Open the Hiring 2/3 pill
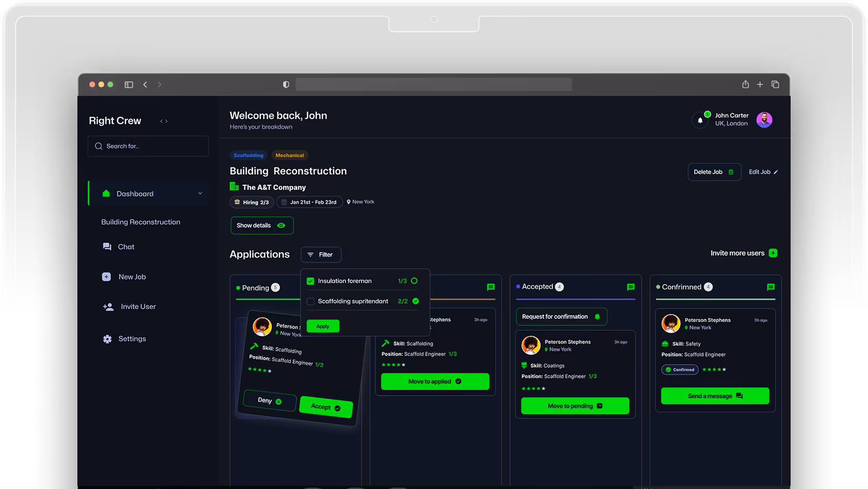The image size is (868, 489). point(252,202)
